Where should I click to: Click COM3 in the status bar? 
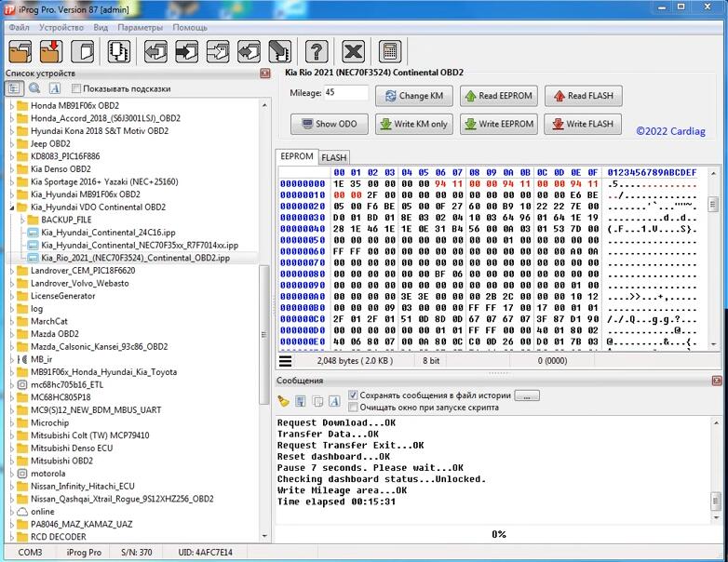coord(30,553)
